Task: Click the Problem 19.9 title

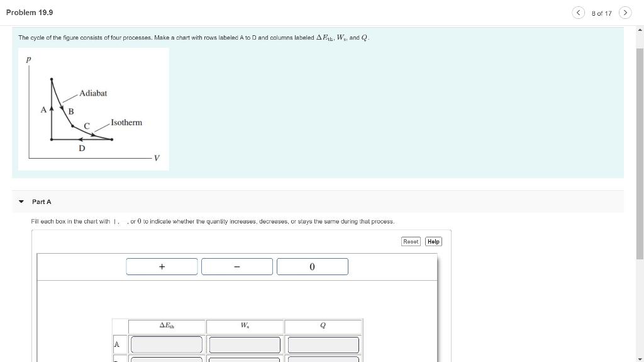Action: (30, 13)
